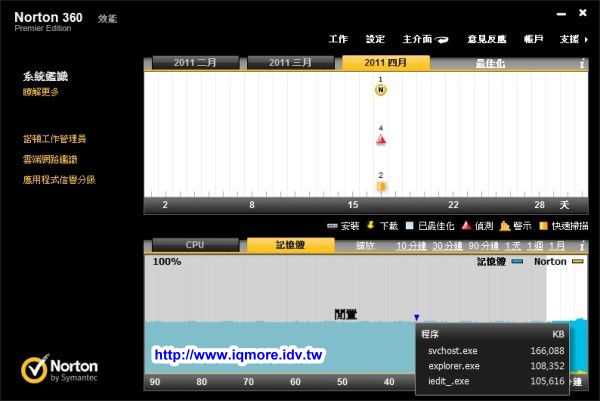Open the 設定 menu
600x401 pixels.
(x=375, y=39)
